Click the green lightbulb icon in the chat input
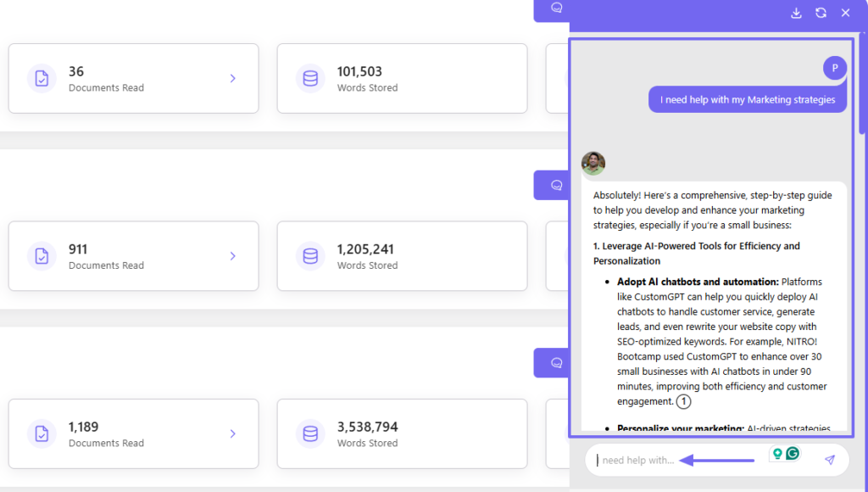This screenshot has height=492, width=868. pos(777,454)
